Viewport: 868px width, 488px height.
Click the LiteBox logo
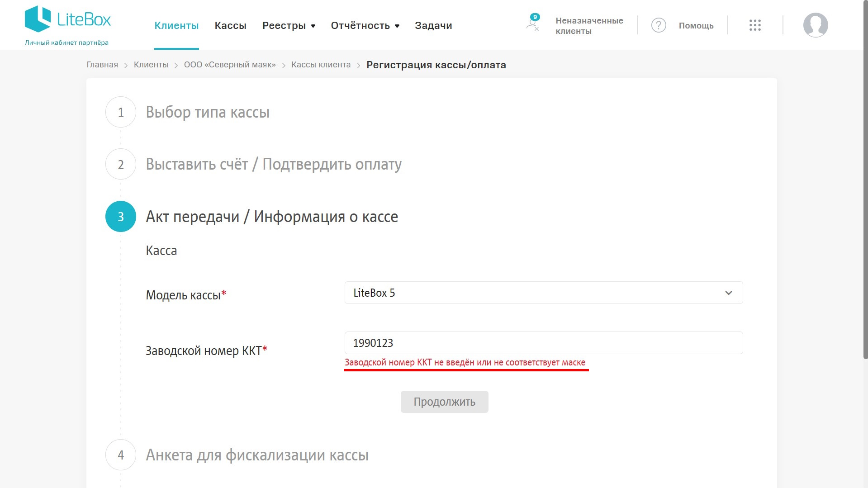coord(68,19)
